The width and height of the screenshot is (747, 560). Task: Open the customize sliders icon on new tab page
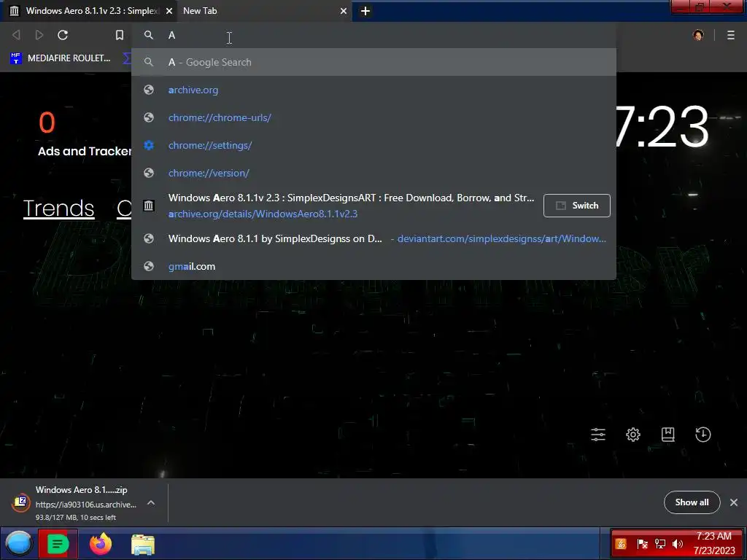click(x=598, y=435)
